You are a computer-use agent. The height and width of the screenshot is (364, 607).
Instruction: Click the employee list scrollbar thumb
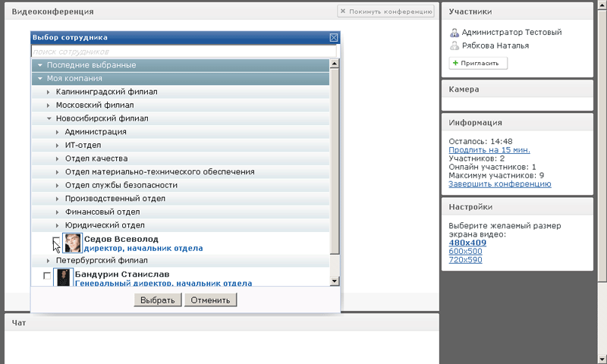tap(335, 161)
